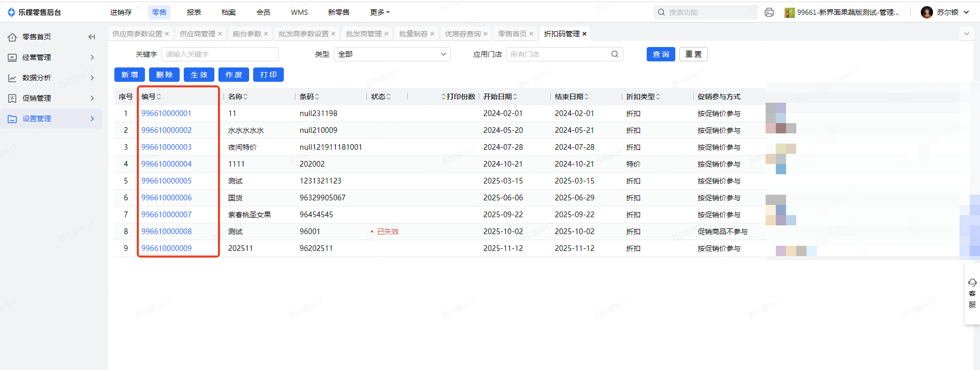
Task: Sort by 结束日期 column sort icon
Action: click(x=586, y=97)
